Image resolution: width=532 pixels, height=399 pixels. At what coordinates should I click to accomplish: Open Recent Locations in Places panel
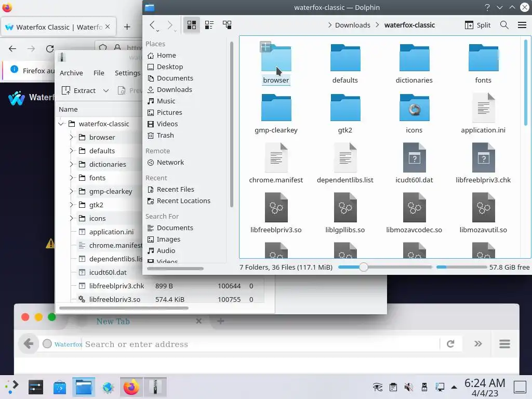183,201
